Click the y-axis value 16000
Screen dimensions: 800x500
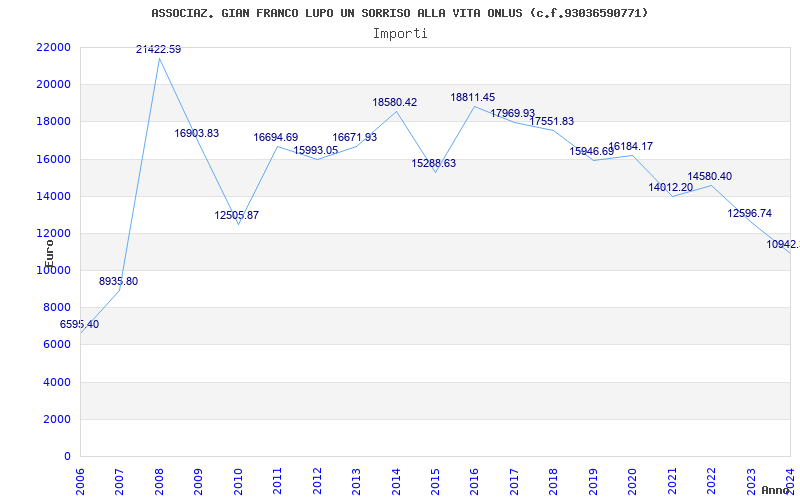click(x=54, y=159)
